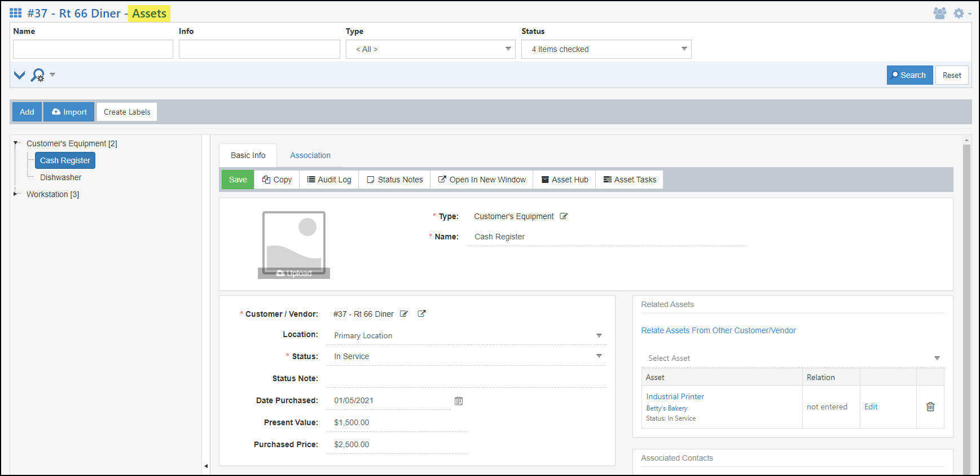Viewport: 980px width, 476px height.
Task: Open customer #37 in new window icon
Action: [421, 314]
